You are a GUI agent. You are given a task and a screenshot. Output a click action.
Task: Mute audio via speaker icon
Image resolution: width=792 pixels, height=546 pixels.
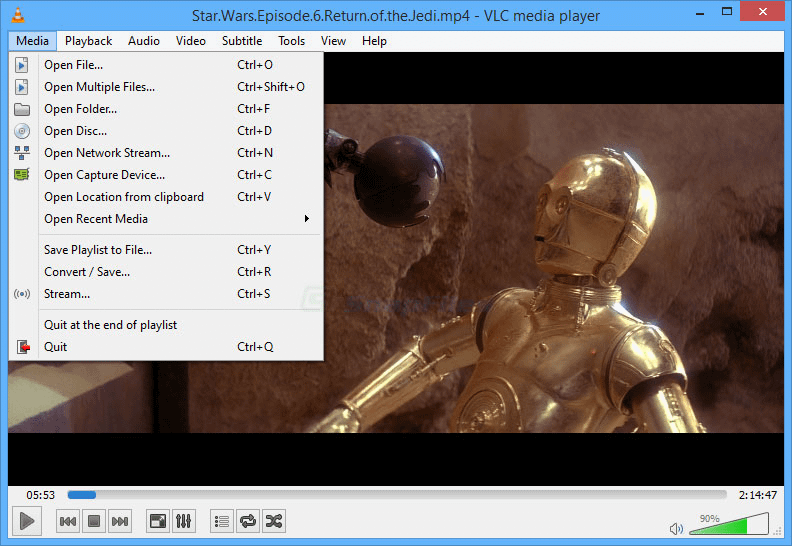pyautogui.click(x=676, y=528)
